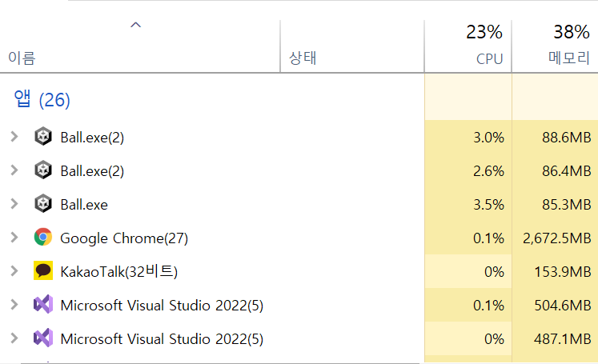
Task: Click the Unity icon of Ball.exe(2) using 86.4MB
Action: pyautogui.click(x=43, y=170)
